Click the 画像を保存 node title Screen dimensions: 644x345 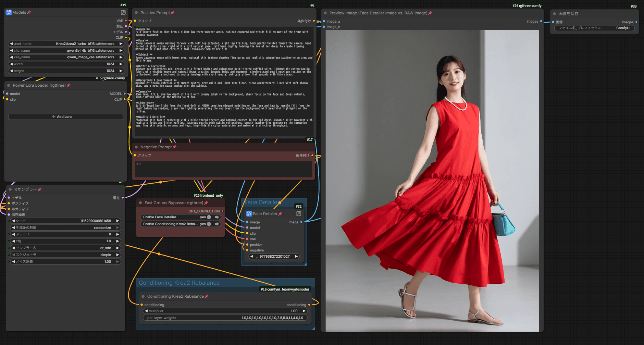pyautogui.click(x=568, y=14)
